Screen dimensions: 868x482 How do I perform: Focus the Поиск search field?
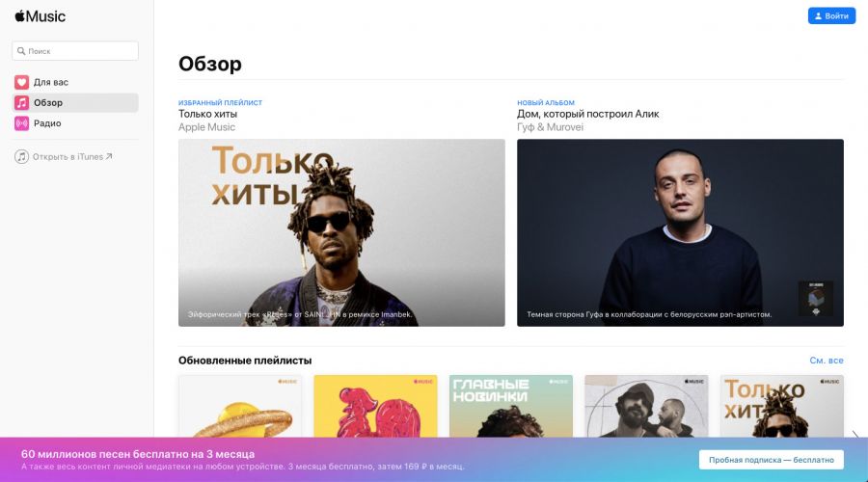[x=74, y=51]
